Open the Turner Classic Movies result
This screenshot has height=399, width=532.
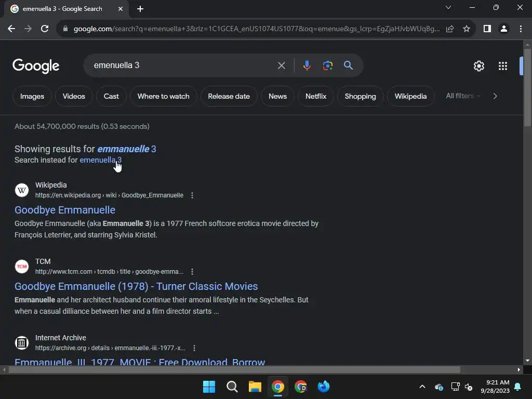(x=136, y=286)
